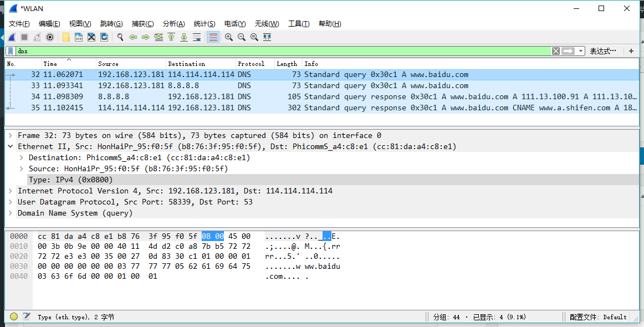This screenshot has width=644, height=327.
Task: Open the 统计(S) menu
Action: coord(205,24)
